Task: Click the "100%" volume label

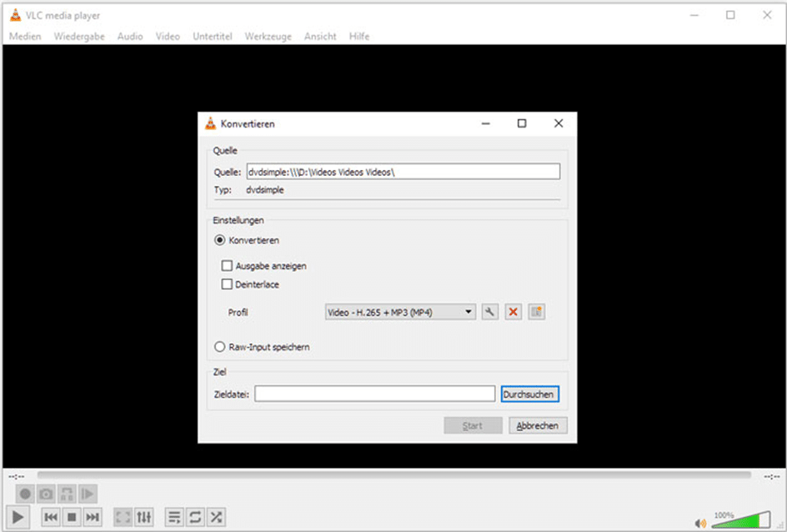Action: pyautogui.click(x=724, y=515)
